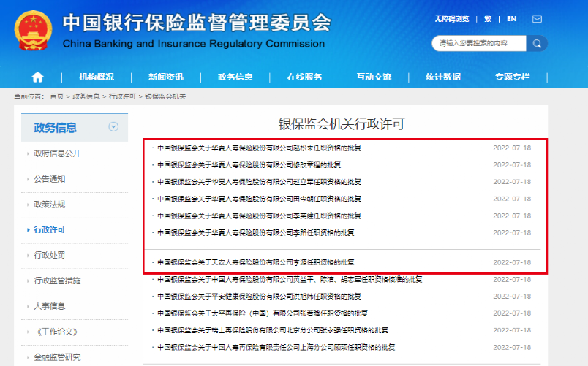Open 平安健康保险 洪旭炜 批复

(259, 297)
